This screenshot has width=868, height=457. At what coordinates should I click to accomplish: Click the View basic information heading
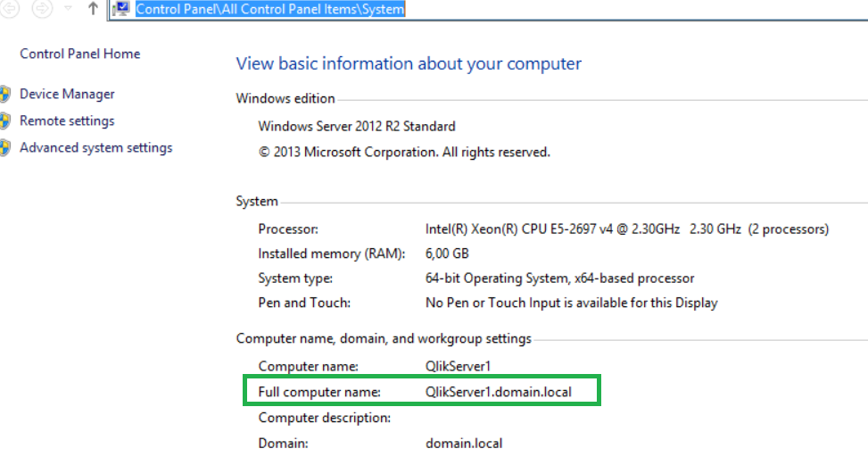click(409, 63)
